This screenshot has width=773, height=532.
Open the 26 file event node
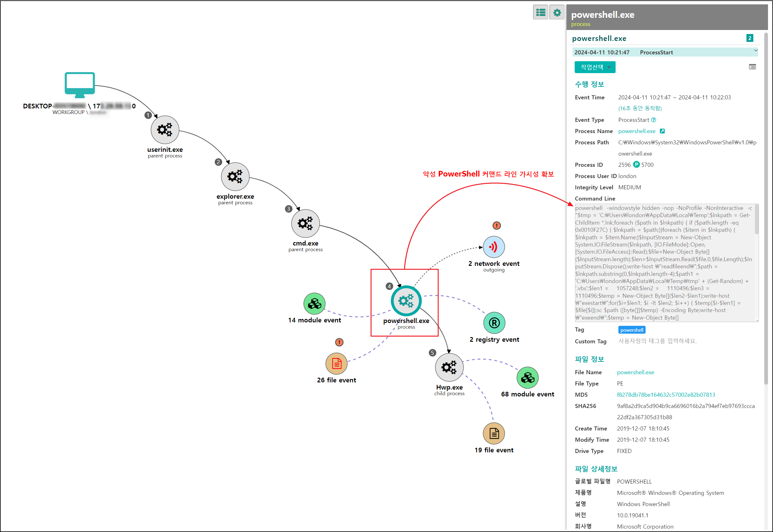point(336,364)
